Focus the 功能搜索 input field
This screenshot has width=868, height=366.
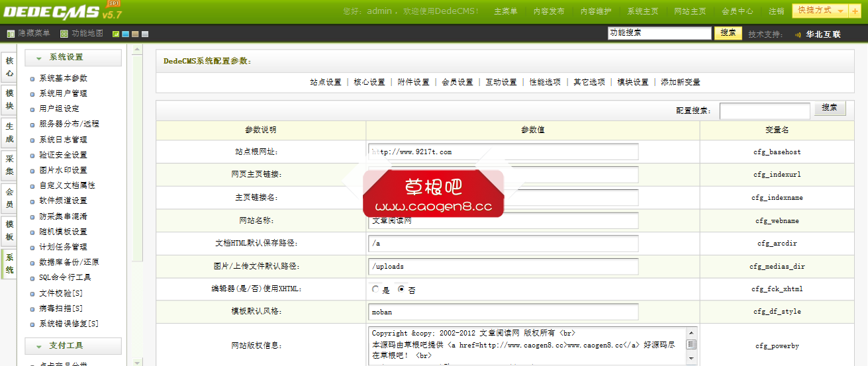659,33
